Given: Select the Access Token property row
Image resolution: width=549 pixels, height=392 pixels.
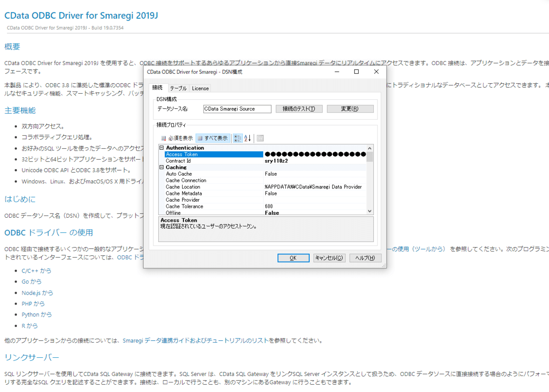Looking at the screenshot, I should [x=265, y=155].
